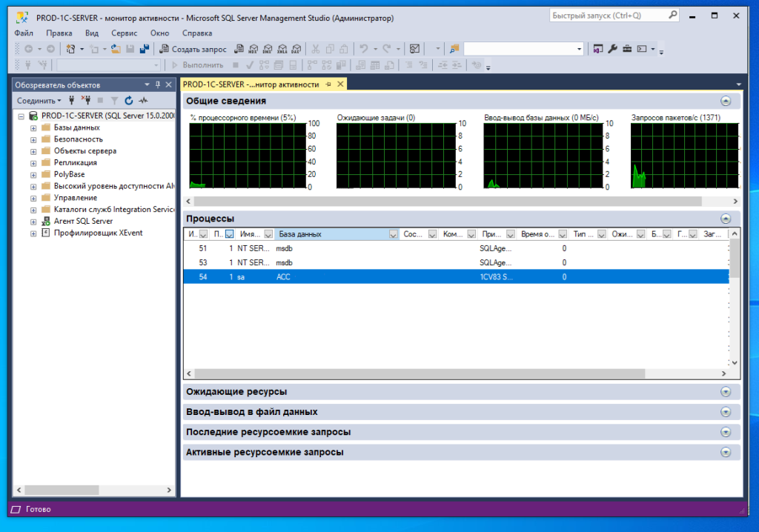Click the find in files folder icon
This screenshot has width=759, height=532.
click(454, 49)
